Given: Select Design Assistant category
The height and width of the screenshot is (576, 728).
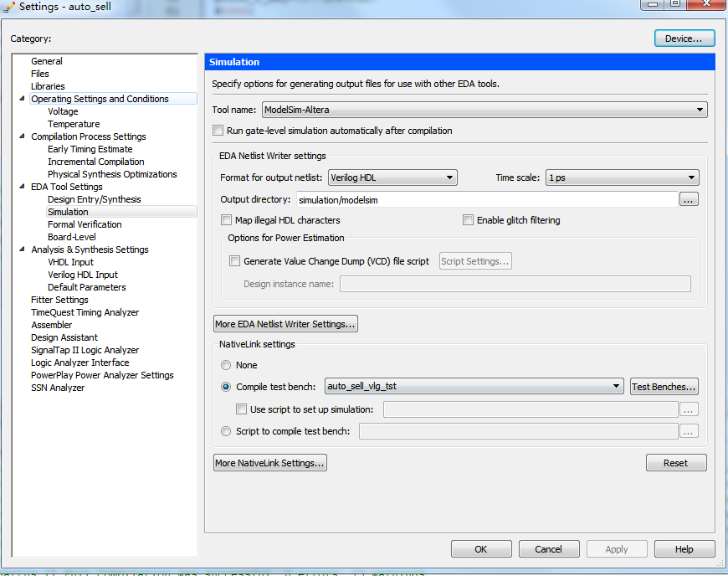Looking at the screenshot, I should pos(64,337).
